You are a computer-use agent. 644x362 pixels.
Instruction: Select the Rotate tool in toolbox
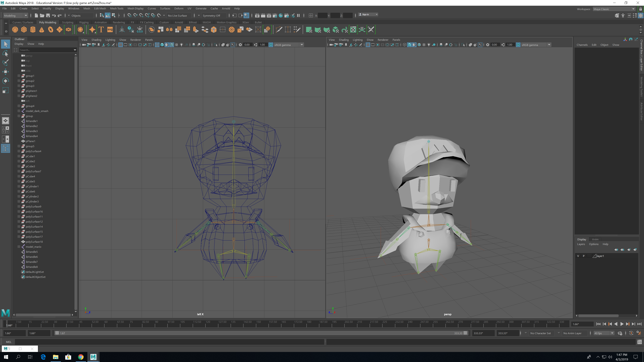click(6, 81)
